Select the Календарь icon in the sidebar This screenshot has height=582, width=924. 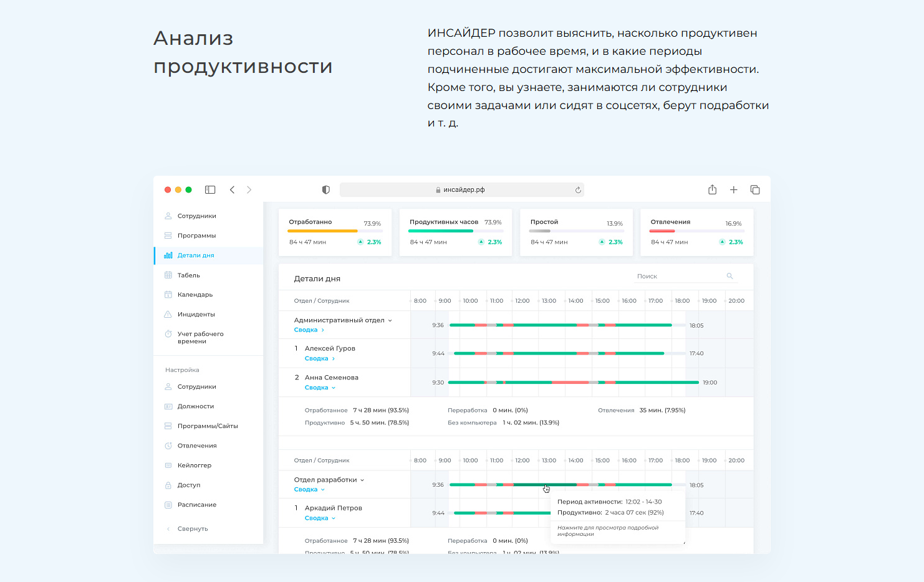(168, 294)
